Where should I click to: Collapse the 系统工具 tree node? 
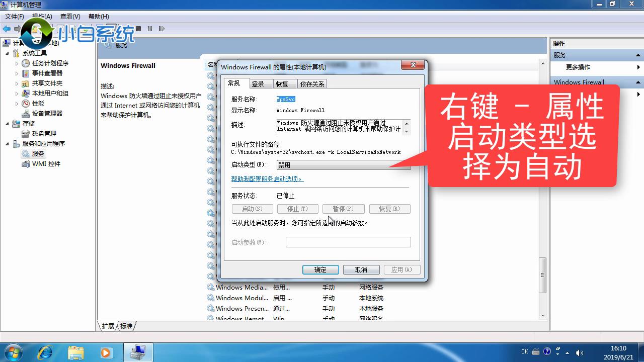click(x=7, y=53)
